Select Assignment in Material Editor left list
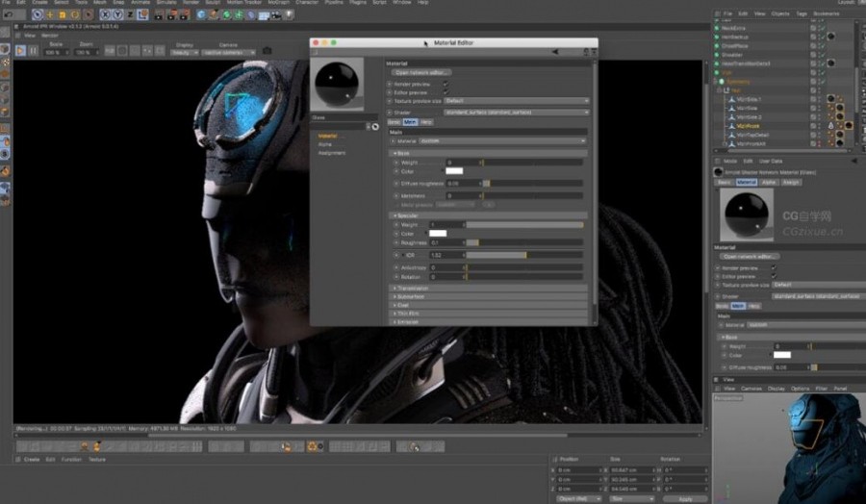866x504 pixels. tap(331, 153)
